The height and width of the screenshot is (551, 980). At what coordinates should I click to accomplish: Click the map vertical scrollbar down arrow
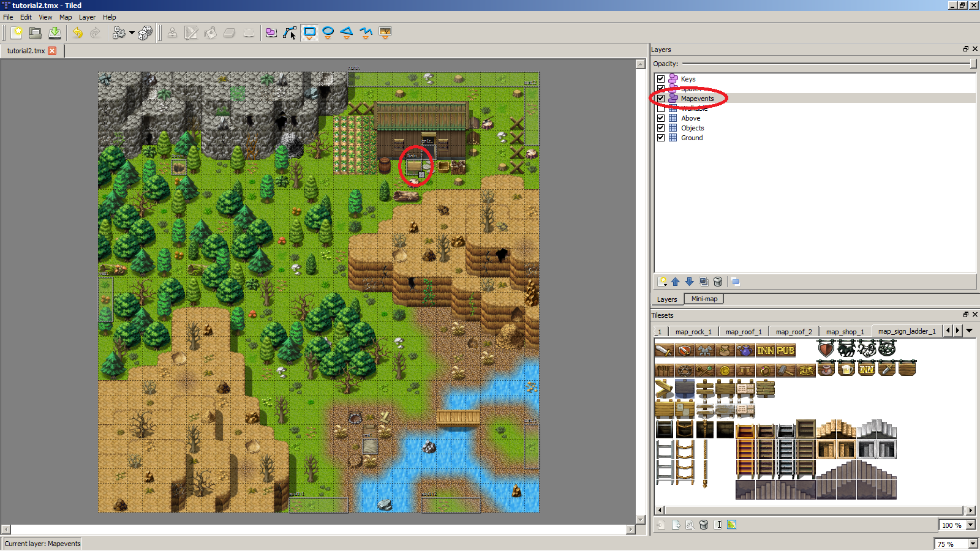coord(641,519)
